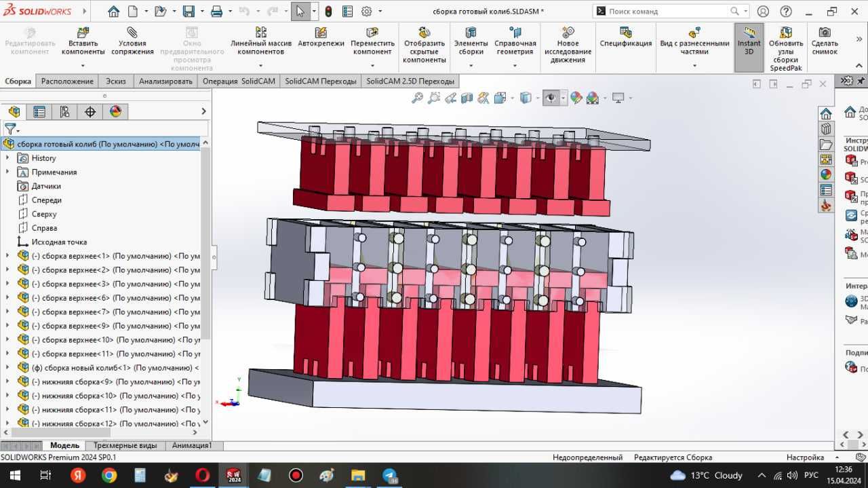
Task: Open the Linear Component Pattern dropdown arrow
Action: [260, 66]
